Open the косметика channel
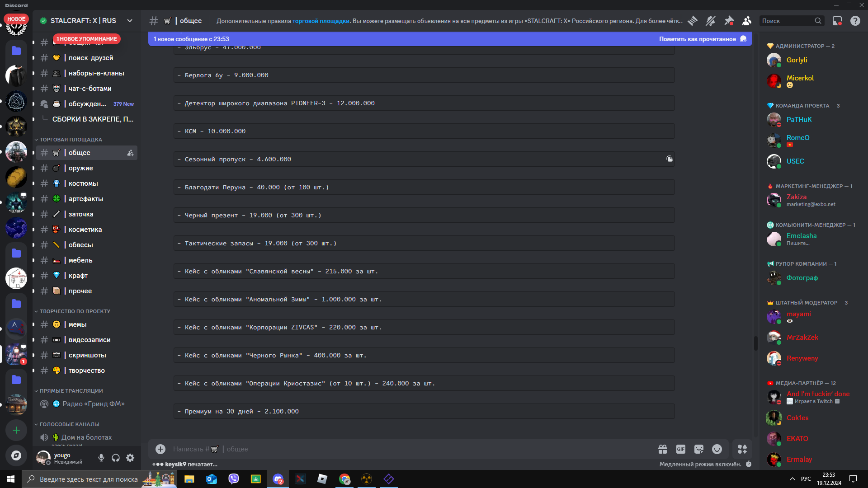The height and width of the screenshot is (488, 868). click(x=87, y=230)
